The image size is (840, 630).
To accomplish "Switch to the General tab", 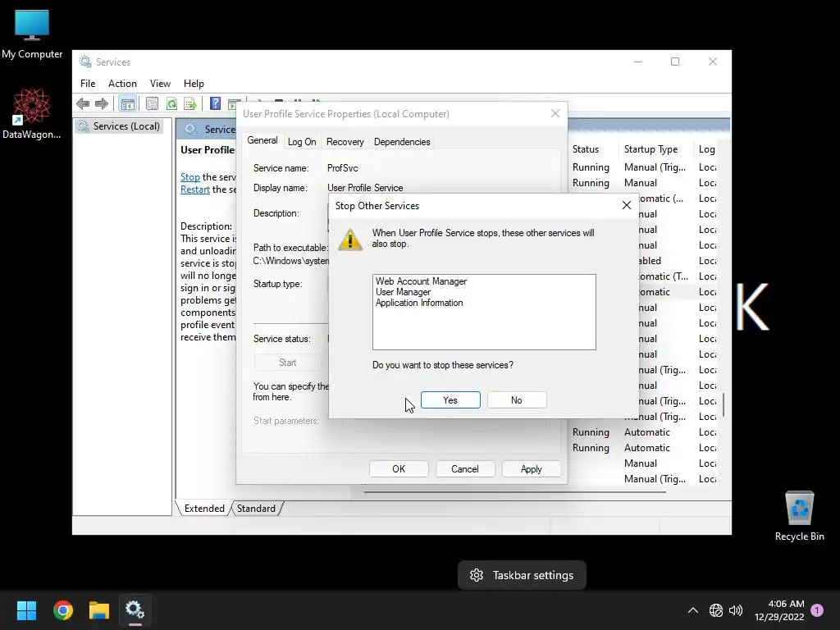I will pyautogui.click(x=262, y=140).
